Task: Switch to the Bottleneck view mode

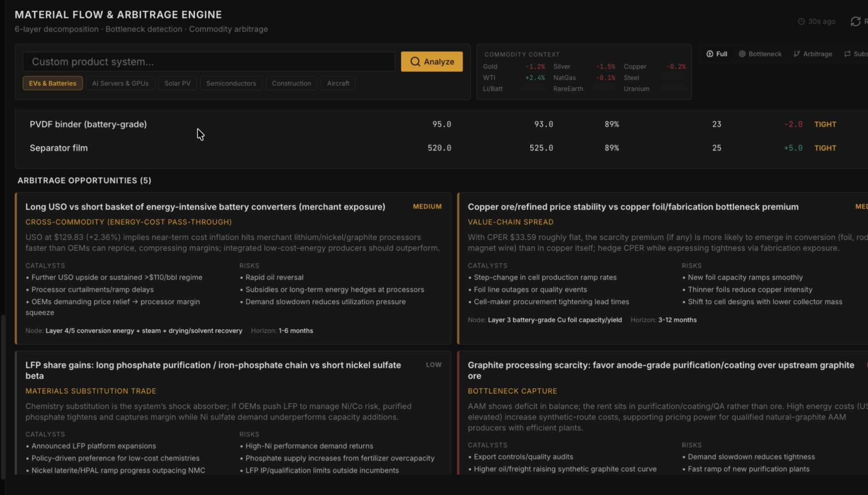Action: tap(760, 54)
